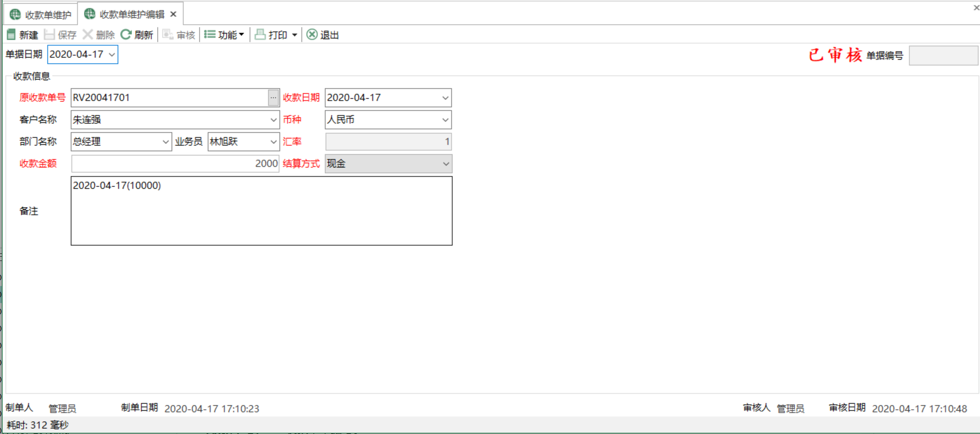Open the 币种 currency dropdown
Image resolution: width=980 pixels, height=434 pixels.
tap(445, 120)
